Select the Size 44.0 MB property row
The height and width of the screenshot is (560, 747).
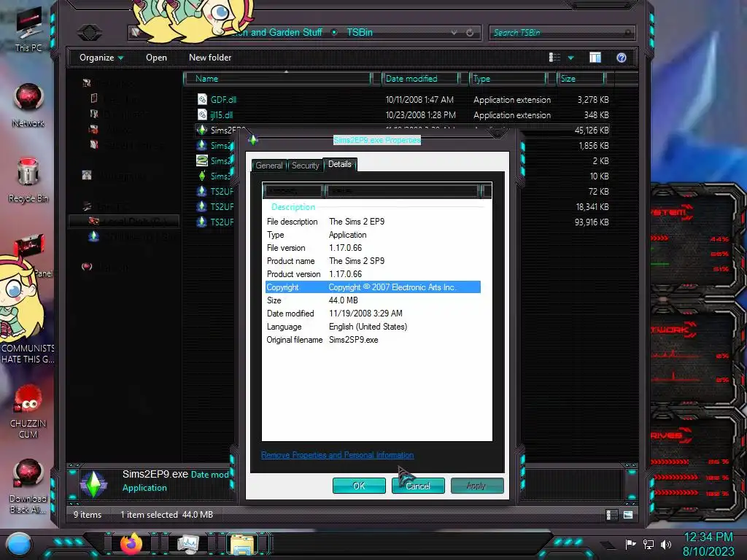click(373, 300)
